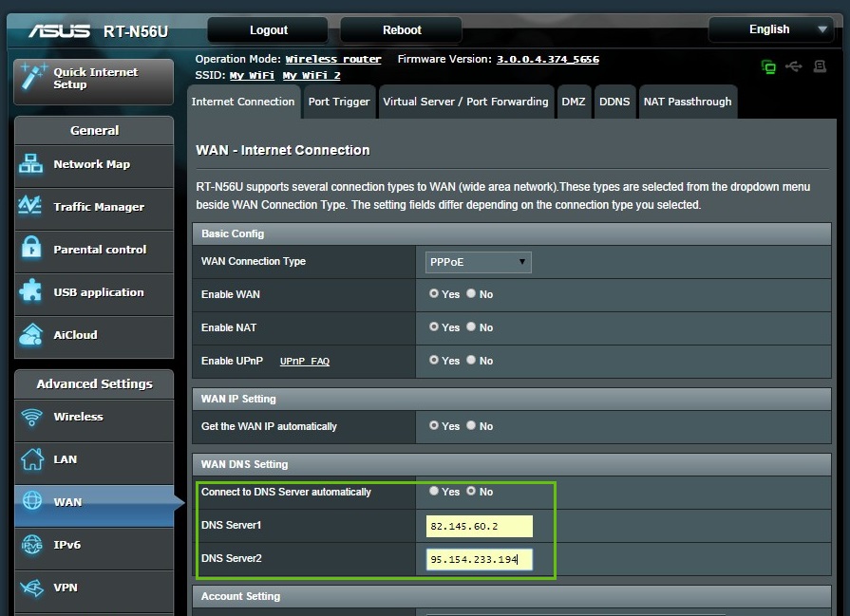The width and height of the screenshot is (850, 616).
Task: Open Wireless settings wifi icon
Action: (31, 417)
